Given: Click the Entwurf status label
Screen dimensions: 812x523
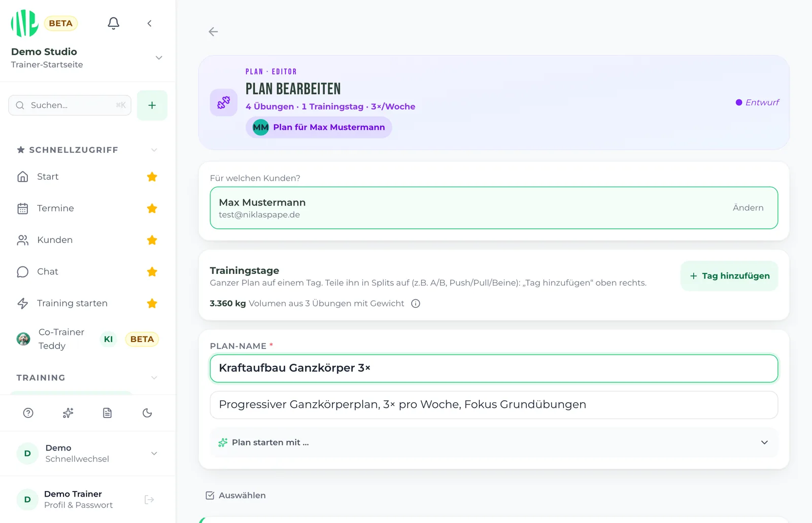Looking at the screenshot, I should point(757,102).
